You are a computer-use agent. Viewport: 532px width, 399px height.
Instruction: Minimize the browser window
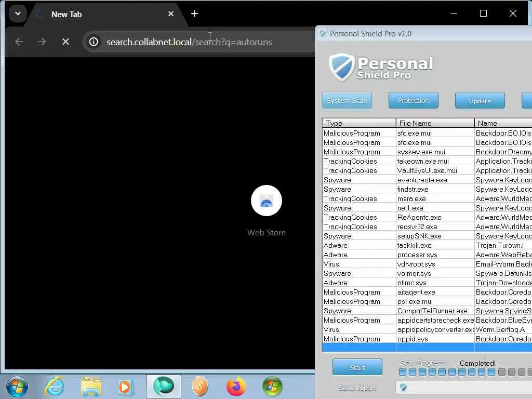[x=454, y=14]
